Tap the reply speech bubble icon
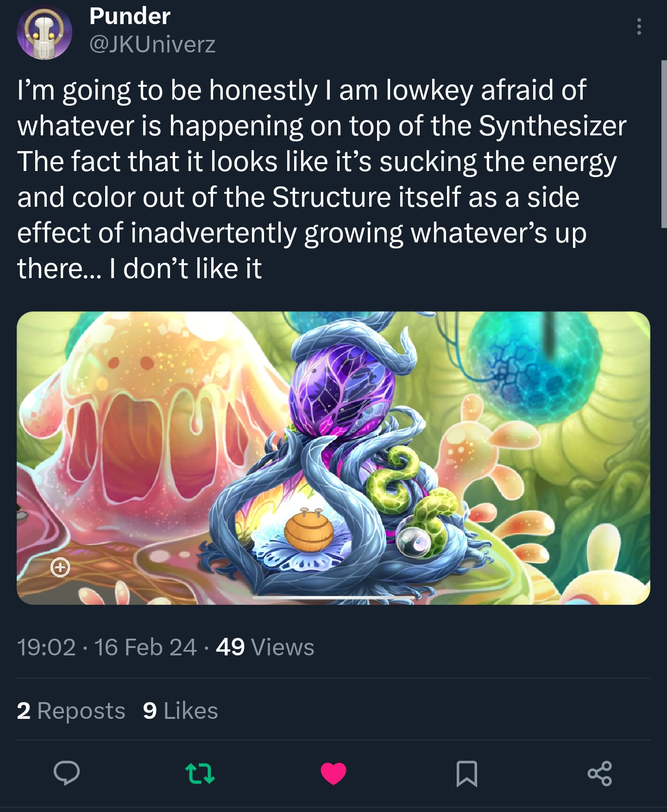 pyautogui.click(x=67, y=773)
